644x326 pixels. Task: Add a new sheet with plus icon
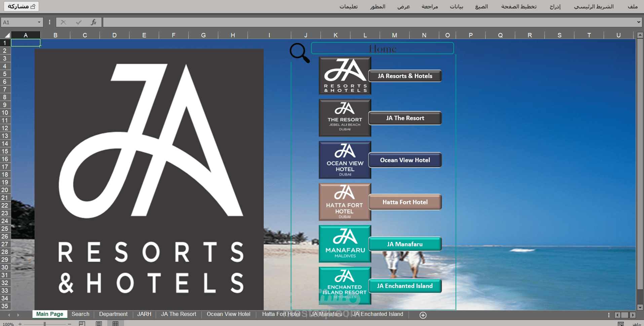point(423,315)
